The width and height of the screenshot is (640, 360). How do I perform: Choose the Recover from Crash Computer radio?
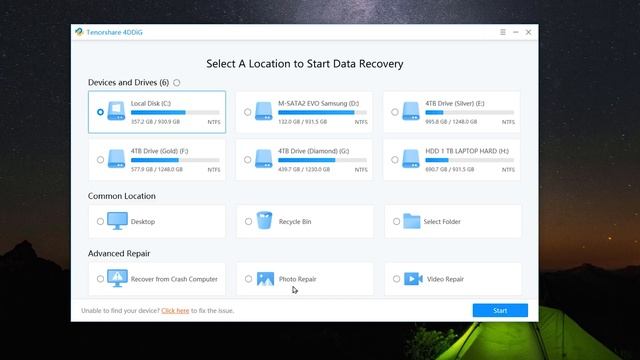(x=100, y=279)
